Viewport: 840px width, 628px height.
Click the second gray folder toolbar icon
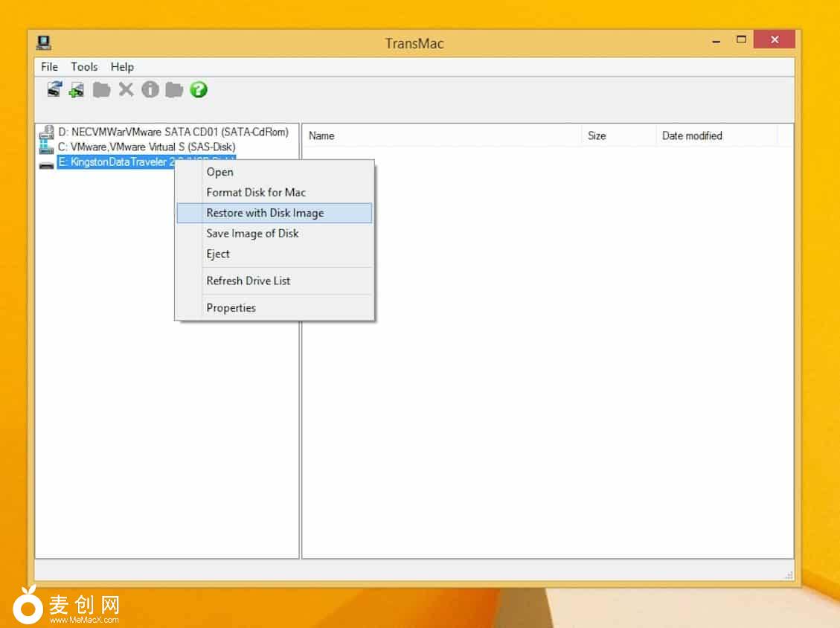174,90
